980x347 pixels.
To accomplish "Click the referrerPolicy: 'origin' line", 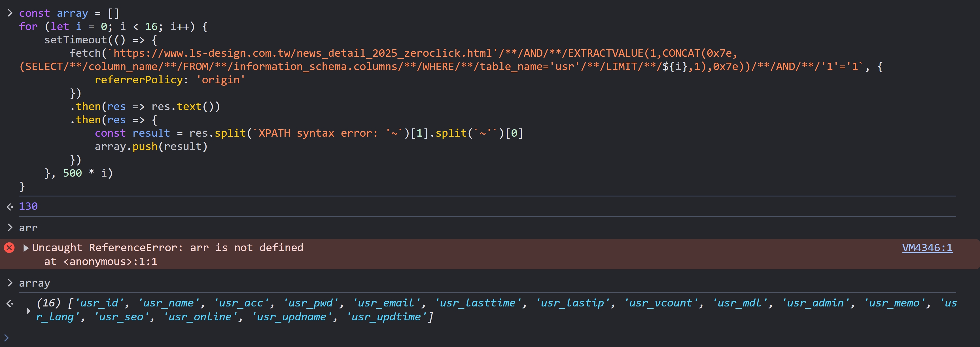I will point(170,80).
